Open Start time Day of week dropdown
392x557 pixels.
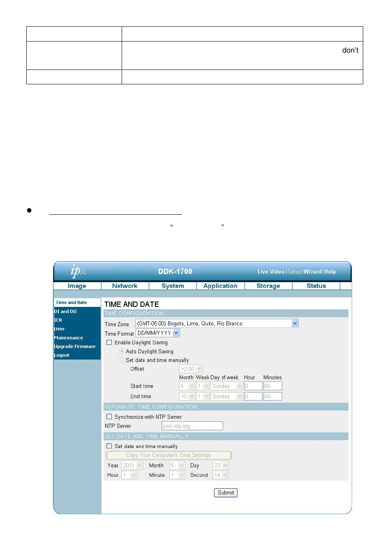(227, 386)
